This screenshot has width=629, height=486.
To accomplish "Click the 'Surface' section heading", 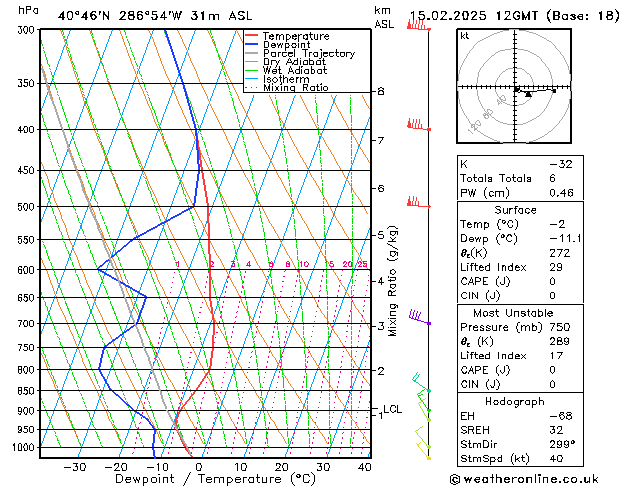I will click(x=515, y=210).
